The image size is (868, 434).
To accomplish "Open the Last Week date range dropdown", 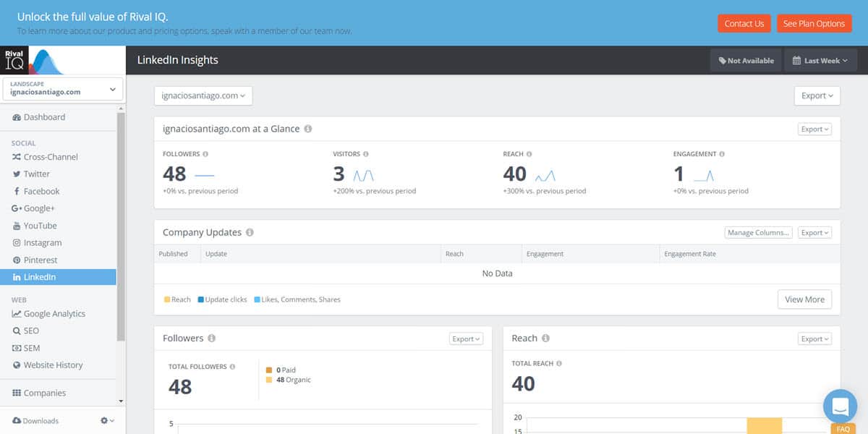I will click(821, 61).
